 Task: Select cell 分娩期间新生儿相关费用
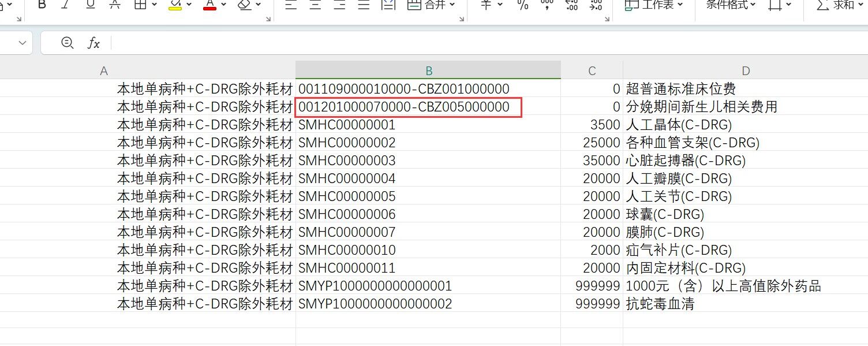click(746, 107)
